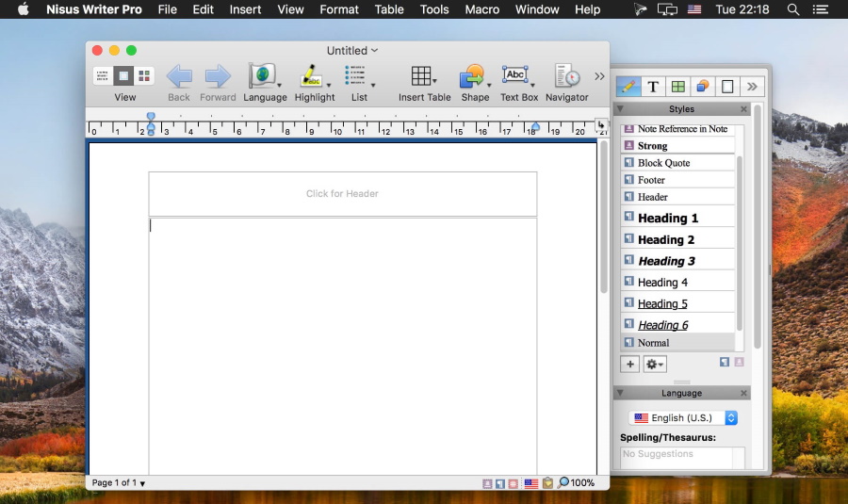Image resolution: width=848 pixels, height=504 pixels.
Task: Click the tab stop type ruler button
Action: pyautogui.click(x=601, y=125)
